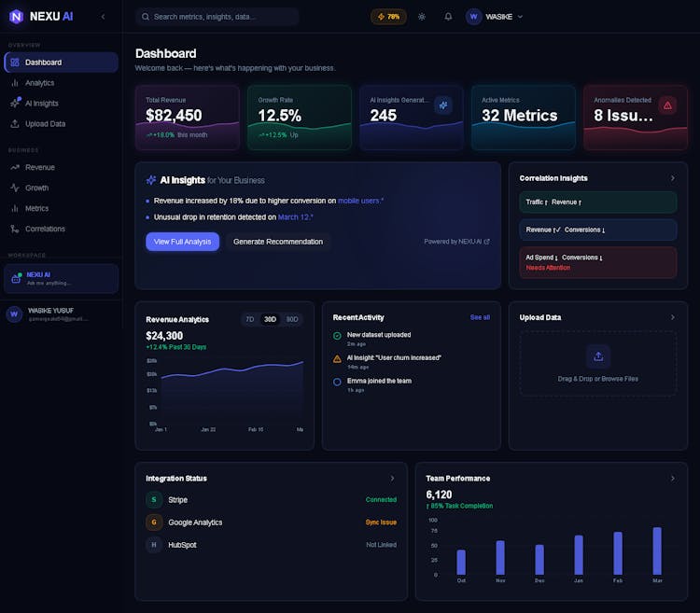Open the WASIKE user account dropdown
Screen dimensions: 700x613
495,17
